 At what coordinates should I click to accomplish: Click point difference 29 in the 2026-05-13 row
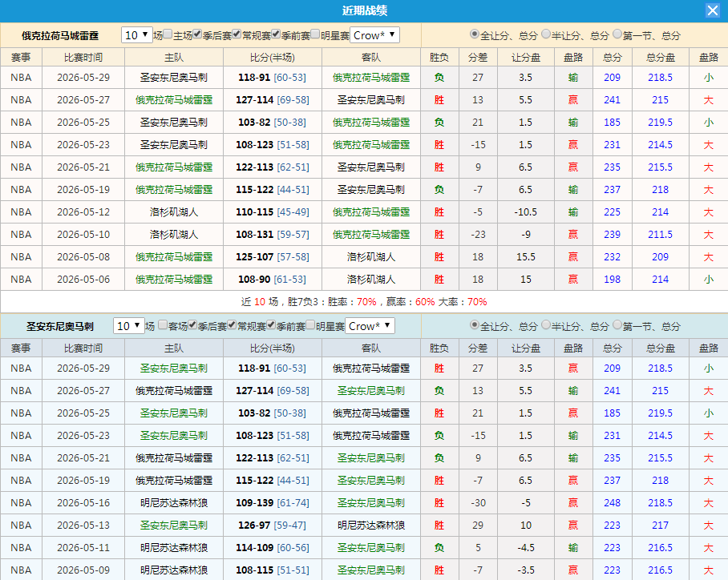click(x=478, y=526)
